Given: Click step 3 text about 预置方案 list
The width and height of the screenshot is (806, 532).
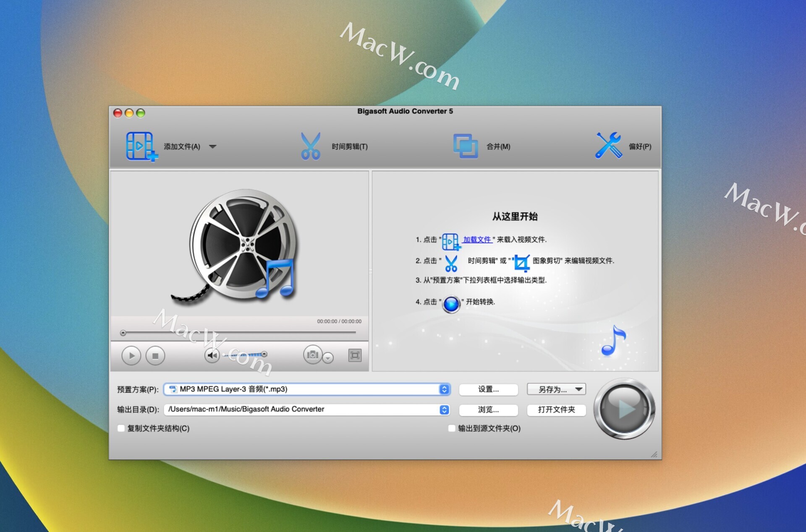Looking at the screenshot, I should [481, 280].
